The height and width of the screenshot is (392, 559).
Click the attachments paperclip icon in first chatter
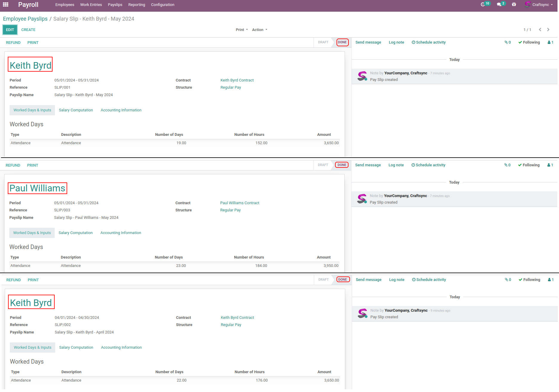tap(508, 42)
